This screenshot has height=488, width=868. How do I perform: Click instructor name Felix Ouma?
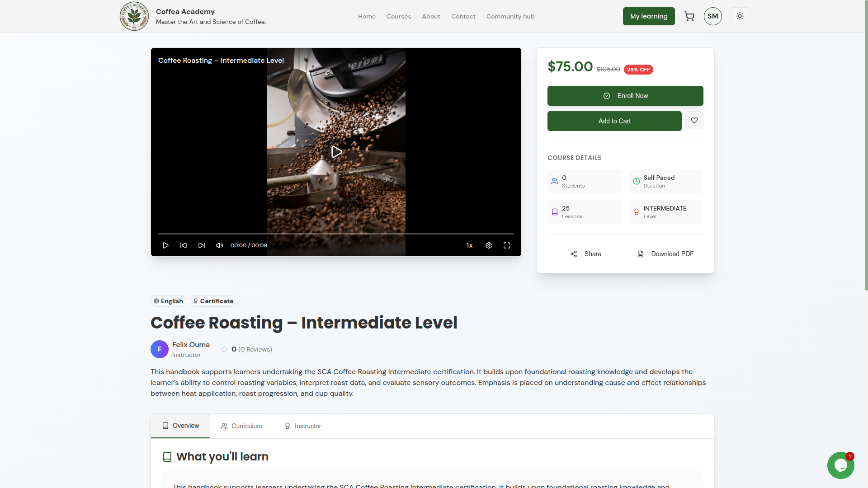pyautogui.click(x=191, y=345)
